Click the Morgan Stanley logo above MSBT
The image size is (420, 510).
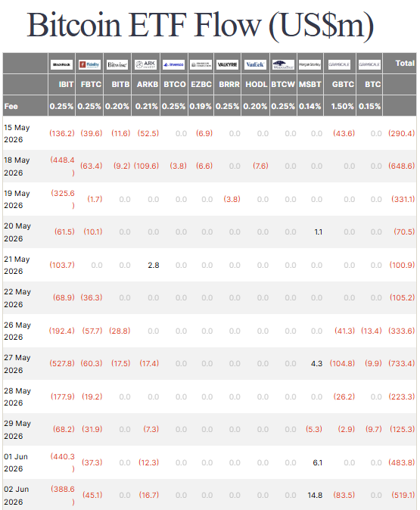point(310,64)
